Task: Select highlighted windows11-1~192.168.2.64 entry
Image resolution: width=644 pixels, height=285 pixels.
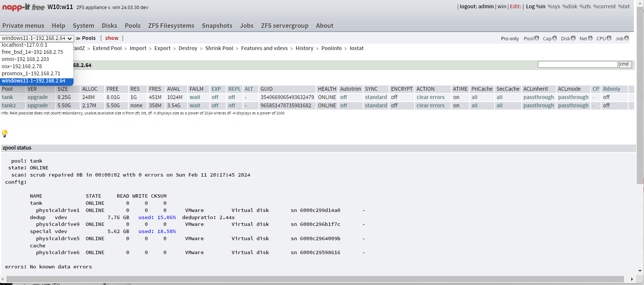Action: coord(37,81)
